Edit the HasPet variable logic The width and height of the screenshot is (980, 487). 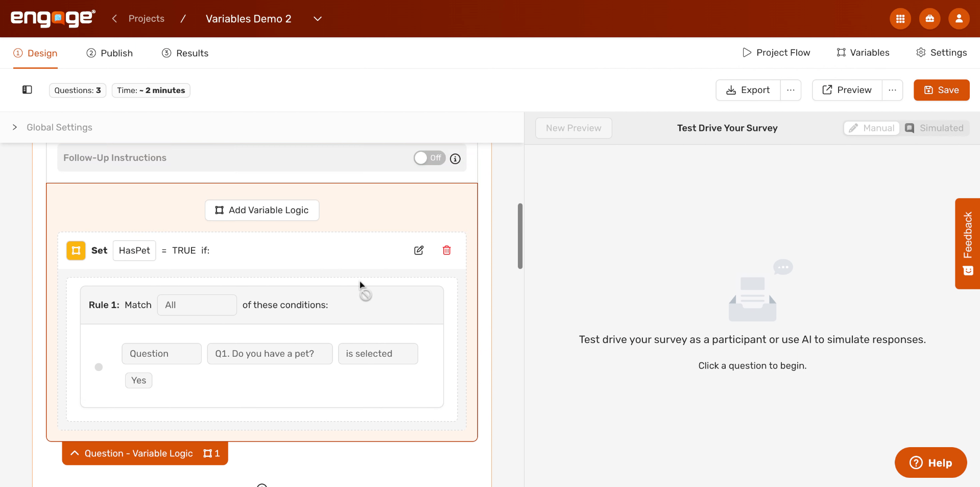tap(419, 250)
